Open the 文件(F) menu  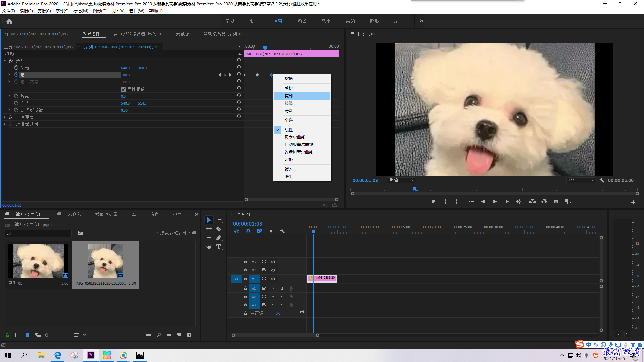pyautogui.click(x=9, y=11)
